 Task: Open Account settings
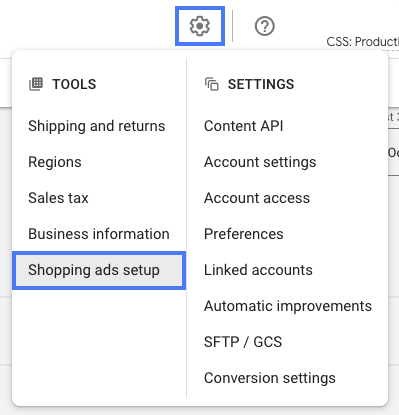click(260, 162)
